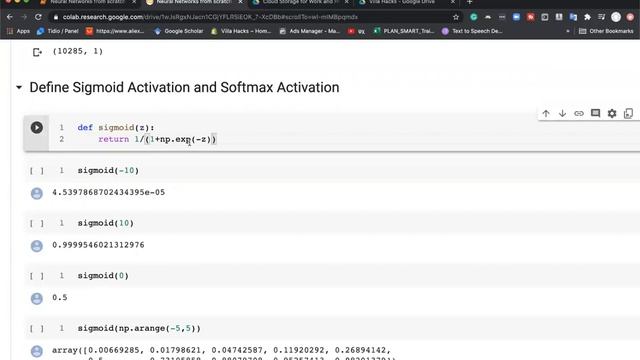Open the translate extension icon

pos(573,17)
